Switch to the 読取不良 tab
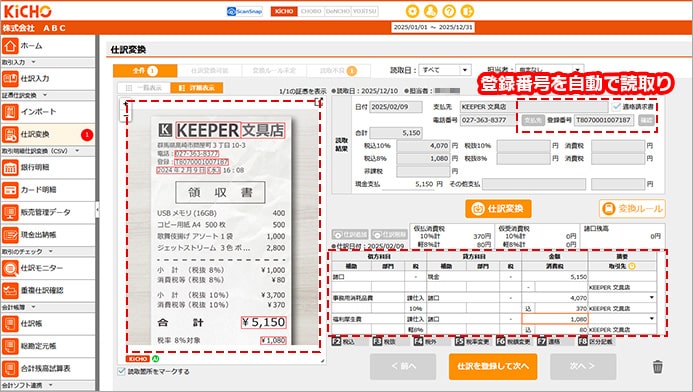 click(x=338, y=71)
